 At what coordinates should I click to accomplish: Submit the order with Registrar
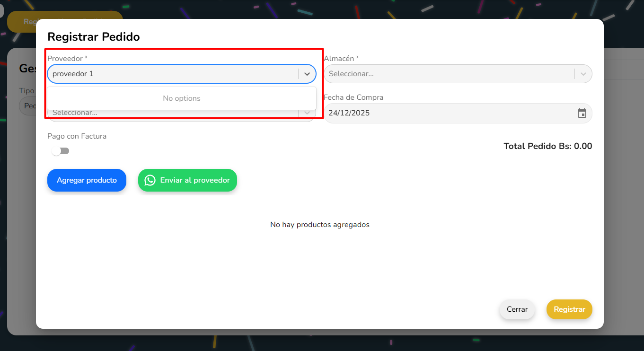(569, 309)
